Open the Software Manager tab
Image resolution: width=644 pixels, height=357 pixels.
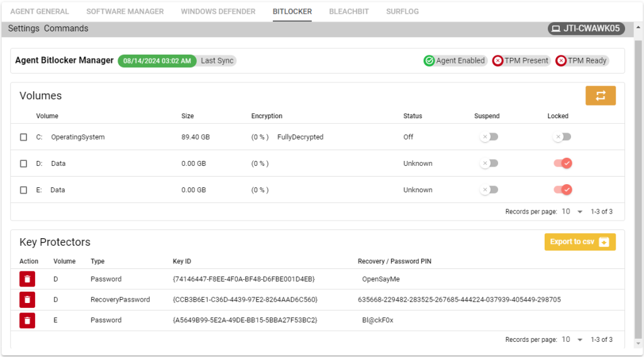125,11
